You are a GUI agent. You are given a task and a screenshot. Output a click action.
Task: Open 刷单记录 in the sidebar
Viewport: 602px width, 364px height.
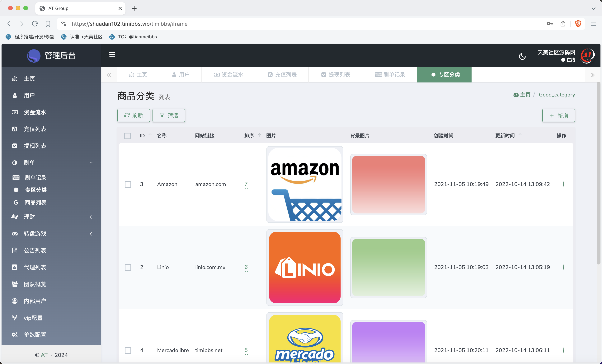[51, 178]
